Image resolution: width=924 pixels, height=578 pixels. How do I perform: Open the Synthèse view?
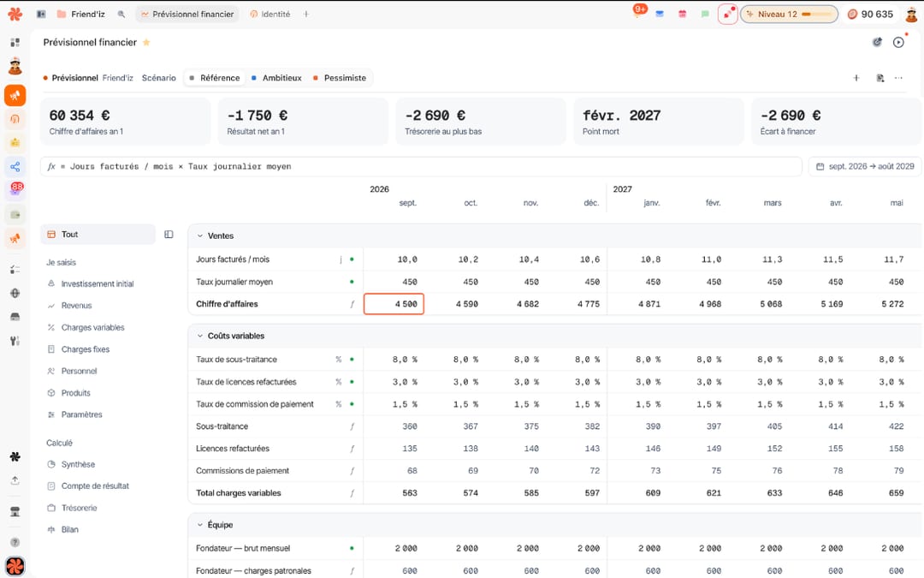pyautogui.click(x=78, y=464)
